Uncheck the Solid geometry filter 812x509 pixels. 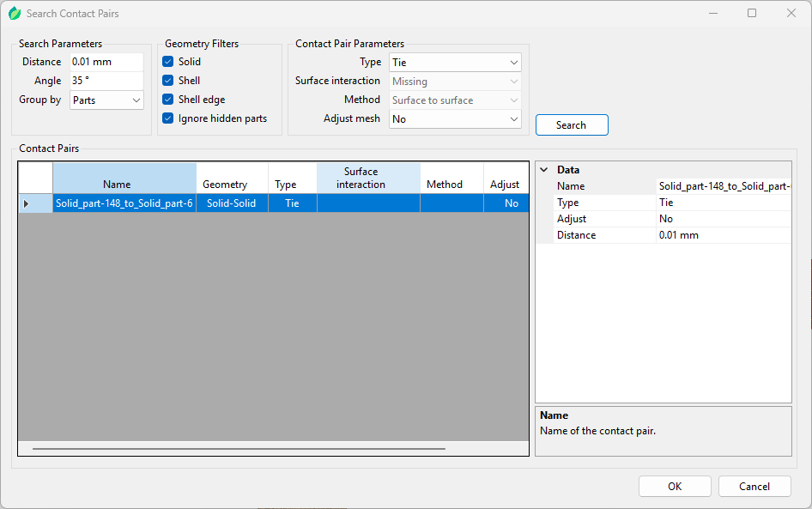click(168, 62)
